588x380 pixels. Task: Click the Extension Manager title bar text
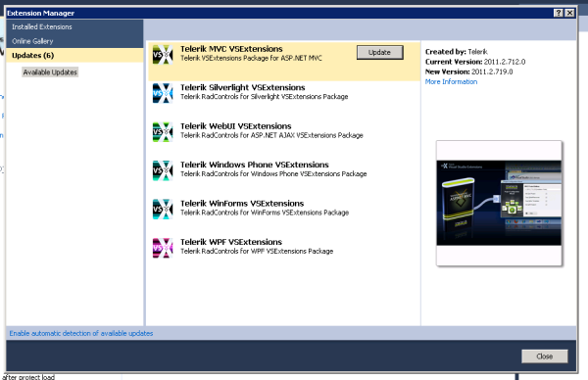click(x=40, y=13)
